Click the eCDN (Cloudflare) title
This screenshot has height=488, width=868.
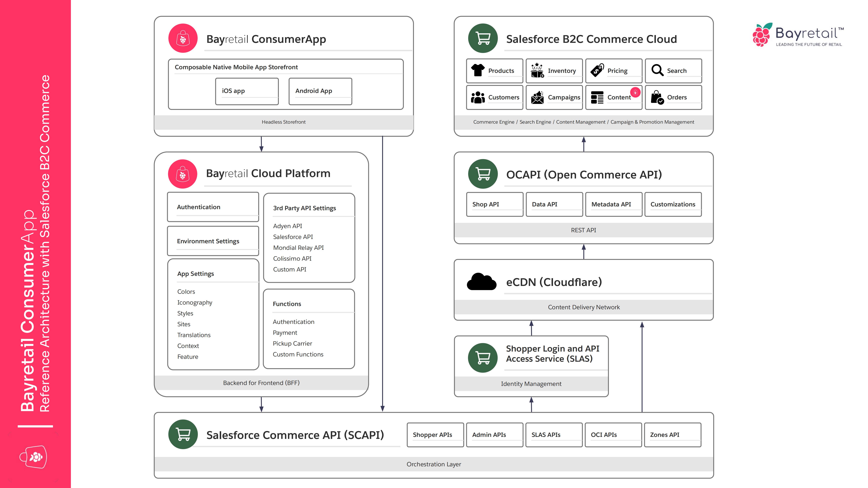pyautogui.click(x=554, y=282)
